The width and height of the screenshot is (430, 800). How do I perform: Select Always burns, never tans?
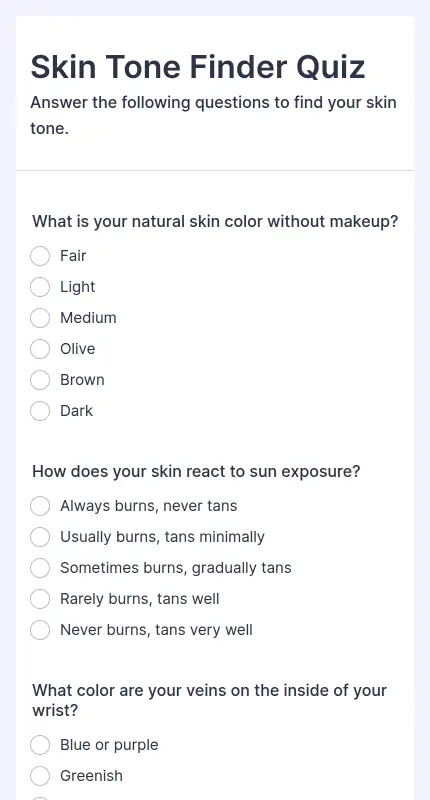[40, 506]
